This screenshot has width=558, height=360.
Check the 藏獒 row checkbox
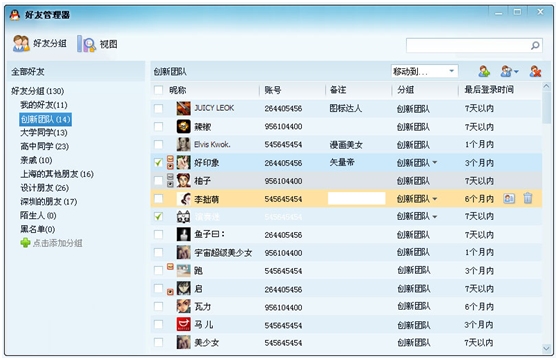point(158,126)
